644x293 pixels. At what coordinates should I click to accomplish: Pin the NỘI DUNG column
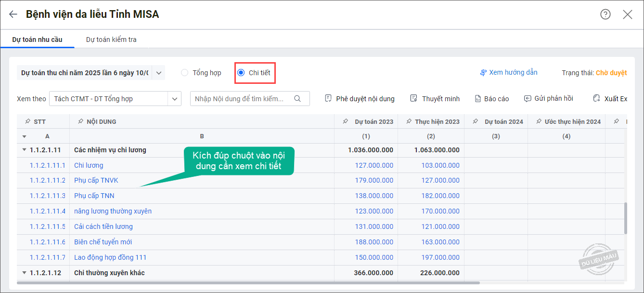tap(80, 121)
